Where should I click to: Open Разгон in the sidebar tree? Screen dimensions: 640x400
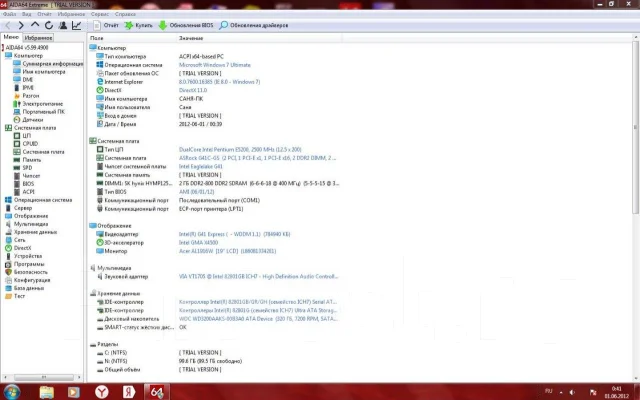coord(31,96)
